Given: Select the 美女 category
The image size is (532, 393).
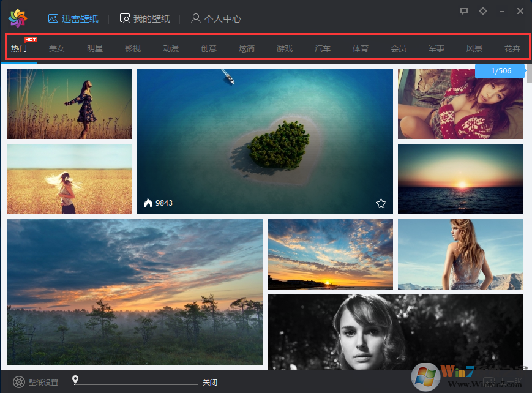Looking at the screenshot, I should coord(57,48).
